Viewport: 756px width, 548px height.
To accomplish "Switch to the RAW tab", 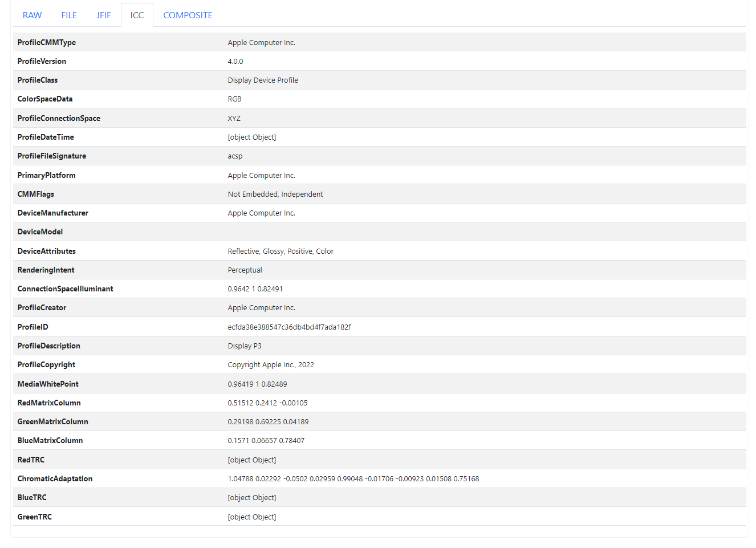I will coord(32,15).
